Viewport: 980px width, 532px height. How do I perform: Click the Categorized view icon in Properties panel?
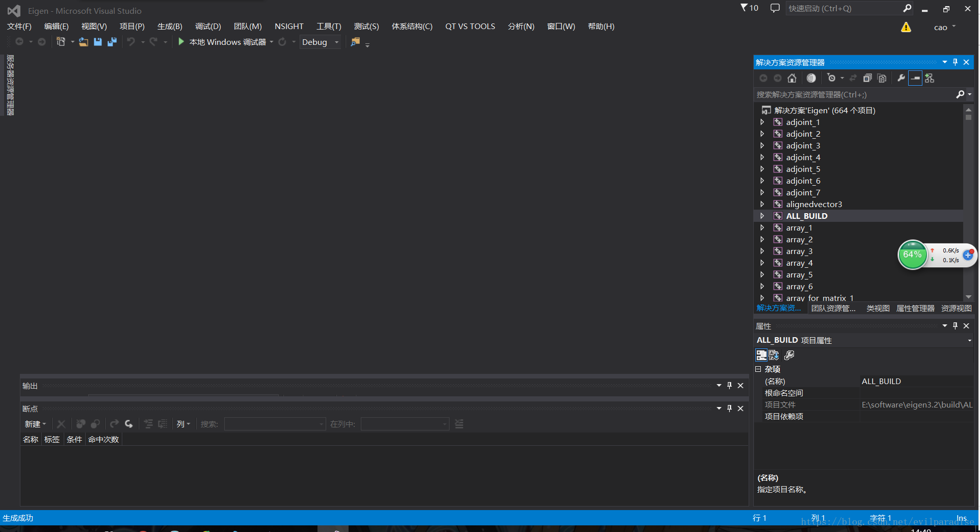[x=761, y=355]
